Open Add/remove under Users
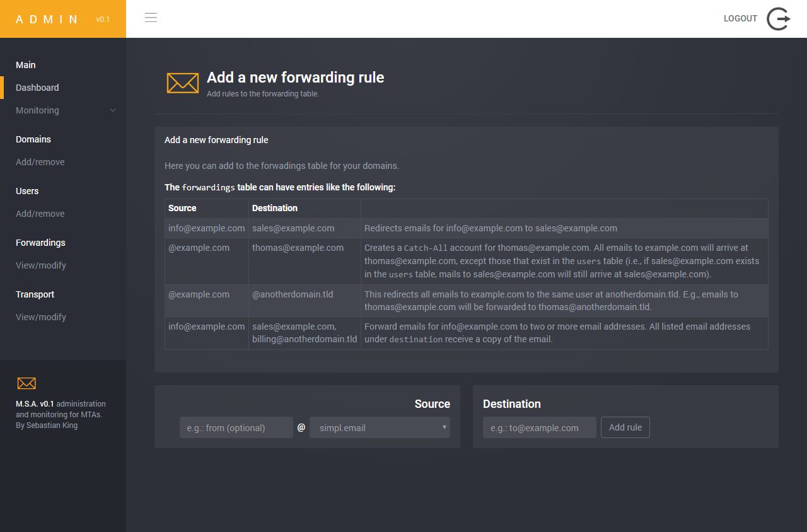The width and height of the screenshot is (807, 532). [x=40, y=214]
